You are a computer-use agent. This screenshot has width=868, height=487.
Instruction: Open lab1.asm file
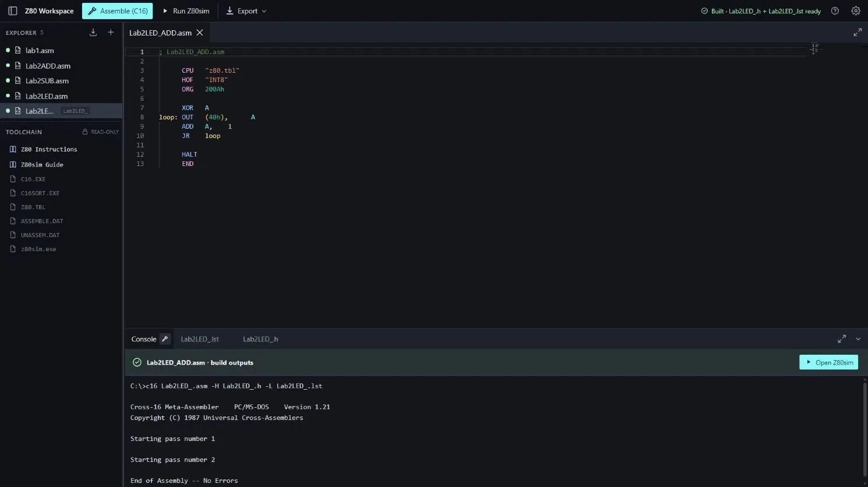(x=61, y=51)
